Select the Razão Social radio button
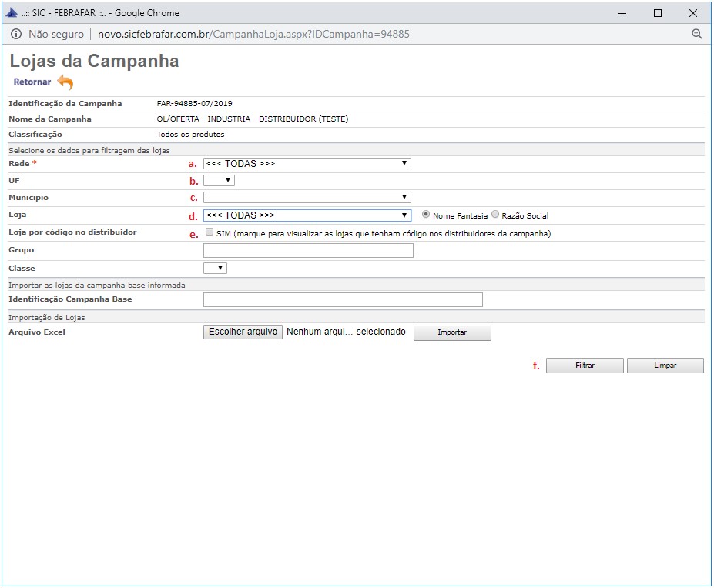The height and width of the screenshot is (588, 714). 495,215
